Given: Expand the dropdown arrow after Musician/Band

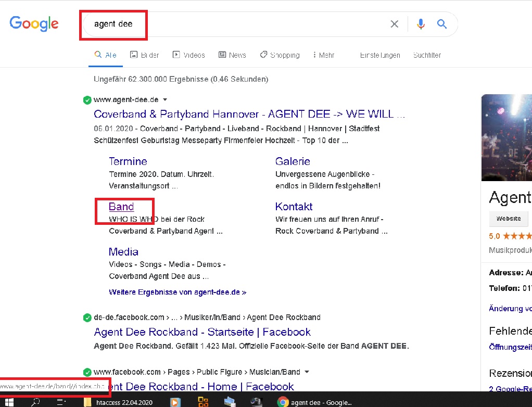Looking at the screenshot, I should 307,372.
